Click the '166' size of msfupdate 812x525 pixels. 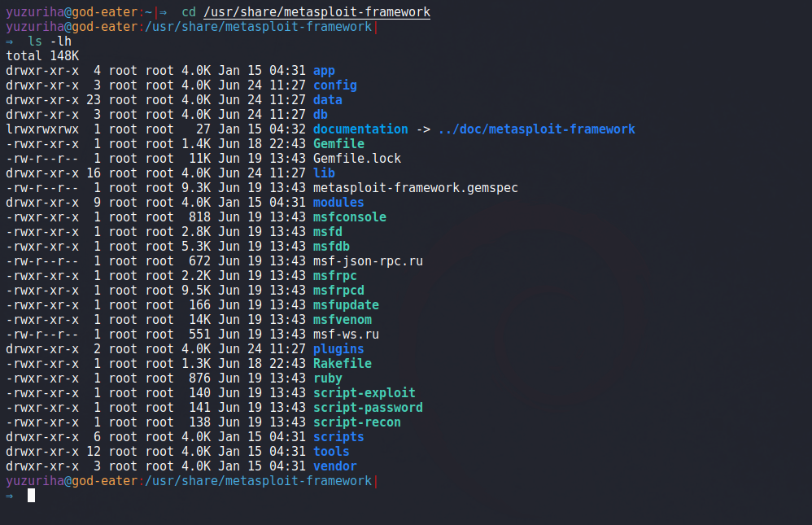pos(199,304)
